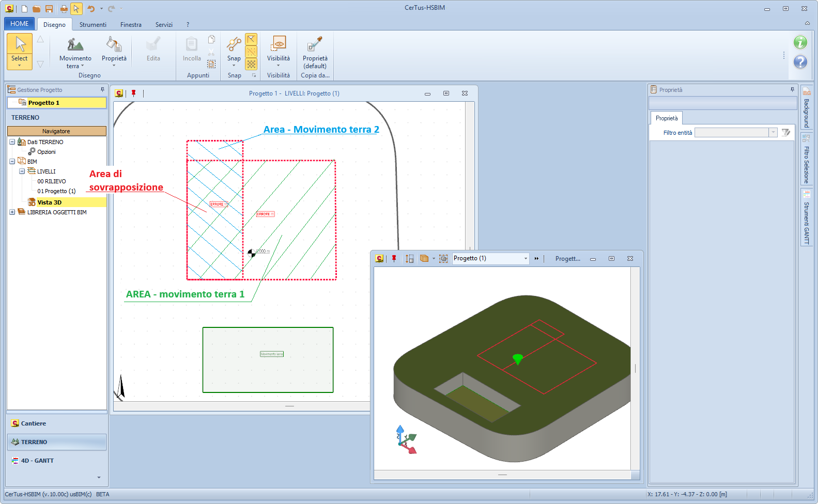
Task: Open the Finestra ribbon tab
Action: click(x=131, y=25)
